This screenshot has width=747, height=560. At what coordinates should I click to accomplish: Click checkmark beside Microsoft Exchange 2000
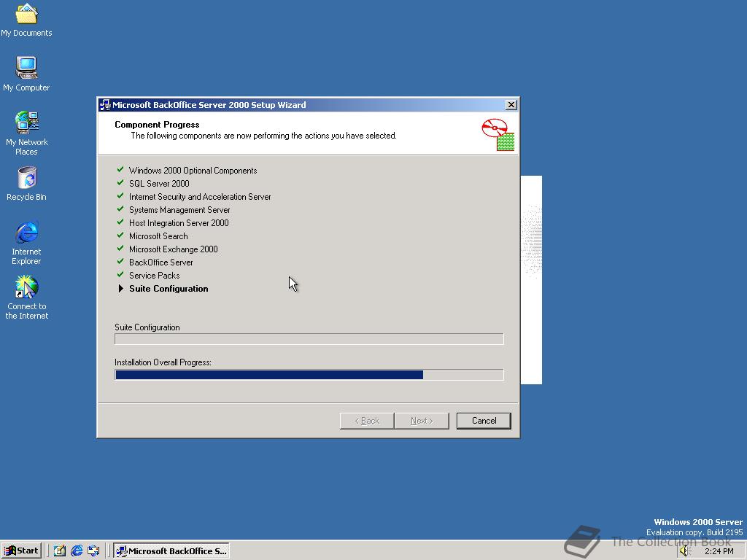pyautogui.click(x=120, y=248)
